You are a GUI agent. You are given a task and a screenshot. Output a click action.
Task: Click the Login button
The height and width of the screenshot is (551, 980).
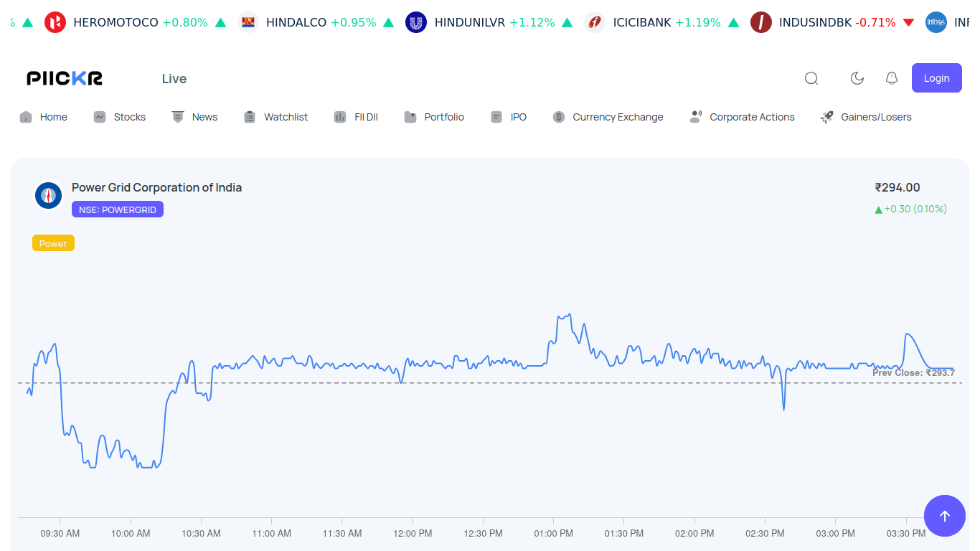pyautogui.click(x=936, y=77)
